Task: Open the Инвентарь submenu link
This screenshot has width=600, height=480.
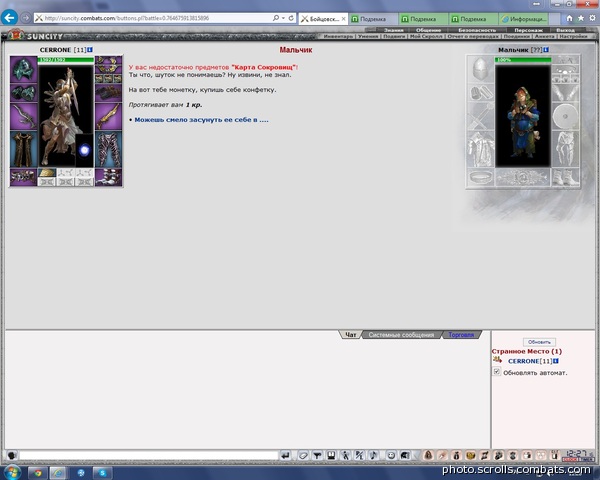Action: click(x=338, y=36)
